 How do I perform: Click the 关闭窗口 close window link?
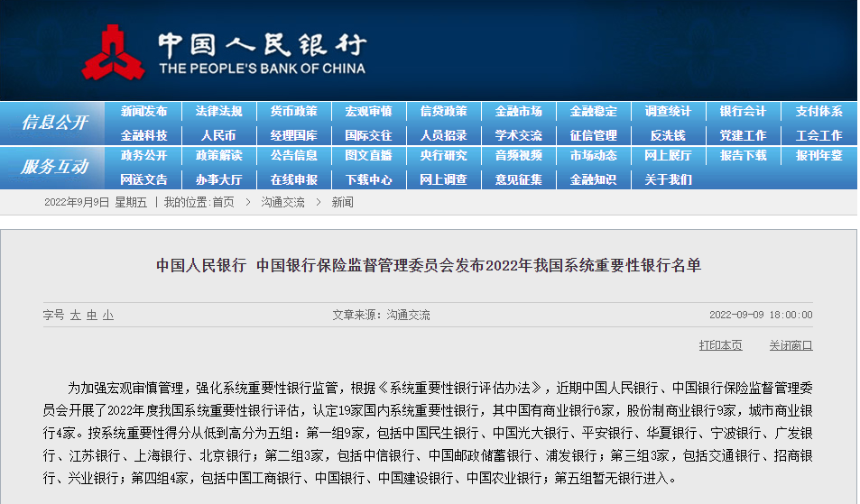791,345
